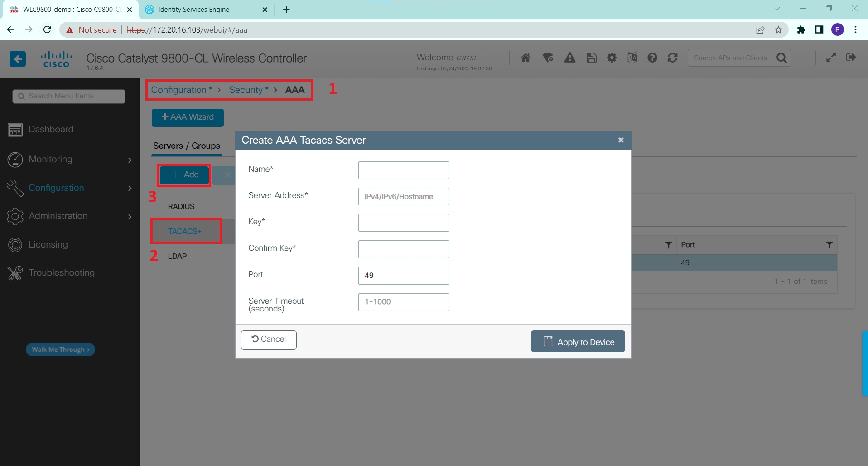The image size is (868, 466).
Task: Close the Create AAA Tacacs Server dialog
Action: [x=621, y=140]
